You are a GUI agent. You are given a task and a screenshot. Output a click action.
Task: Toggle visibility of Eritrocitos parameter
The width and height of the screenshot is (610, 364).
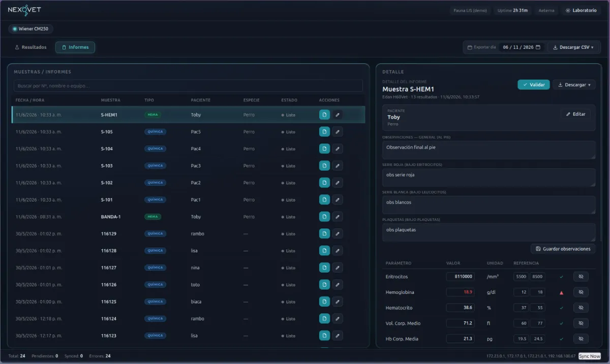click(581, 277)
